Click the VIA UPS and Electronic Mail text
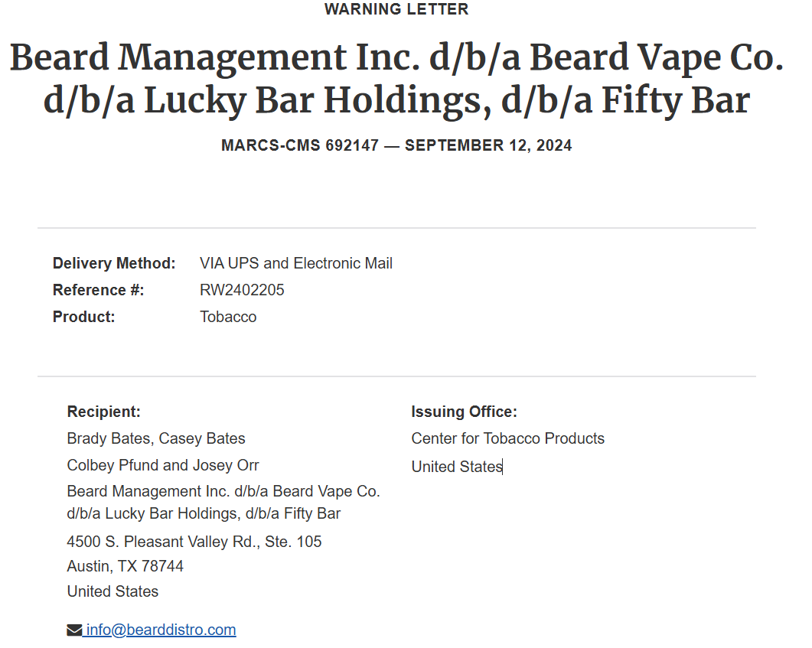This screenshot has width=812, height=648. 296,263
